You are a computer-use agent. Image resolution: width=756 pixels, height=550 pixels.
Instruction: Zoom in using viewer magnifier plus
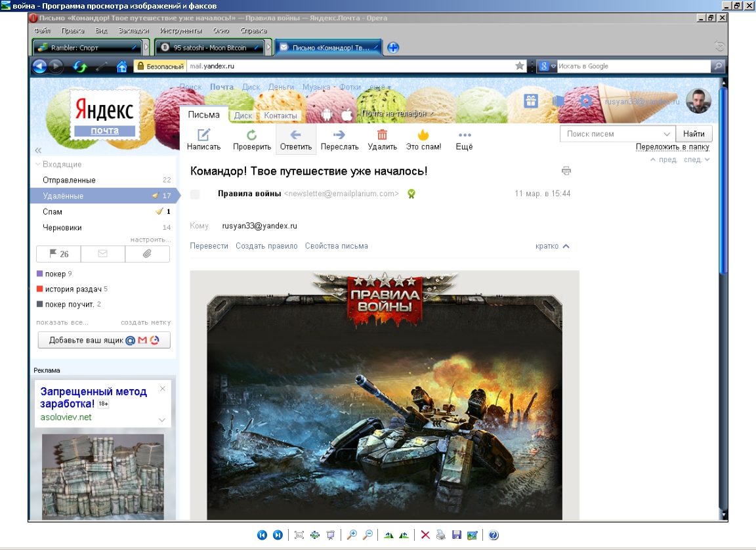352,534
